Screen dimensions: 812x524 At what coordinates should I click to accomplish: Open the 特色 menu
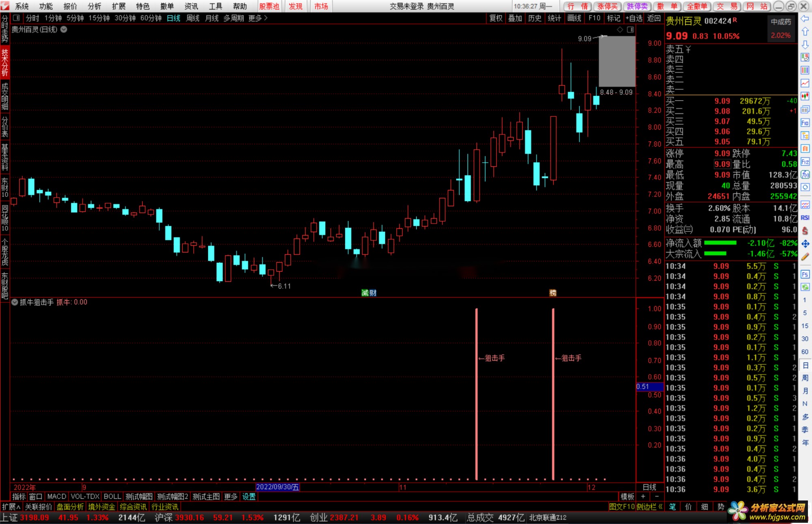tap(143, 6)
